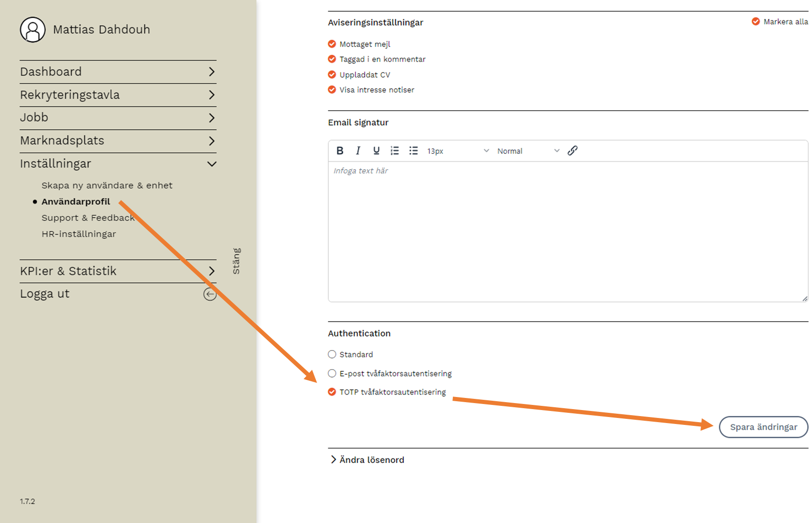Image resolution: width=812 pixels, height=523 pixels.
Task: Insert a numbered list in signature
Action: coord(395,151)
